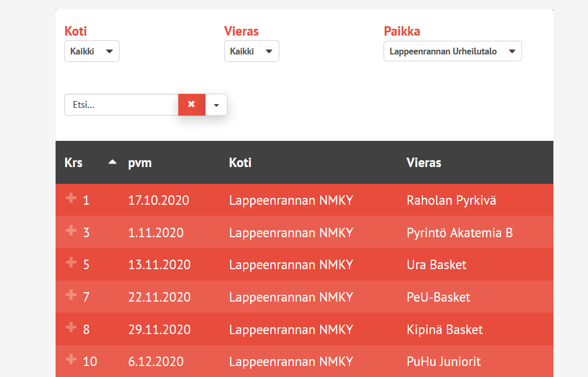588x377 pixels.
Task: Select date 22.11.2020
Action: (159, 297)
